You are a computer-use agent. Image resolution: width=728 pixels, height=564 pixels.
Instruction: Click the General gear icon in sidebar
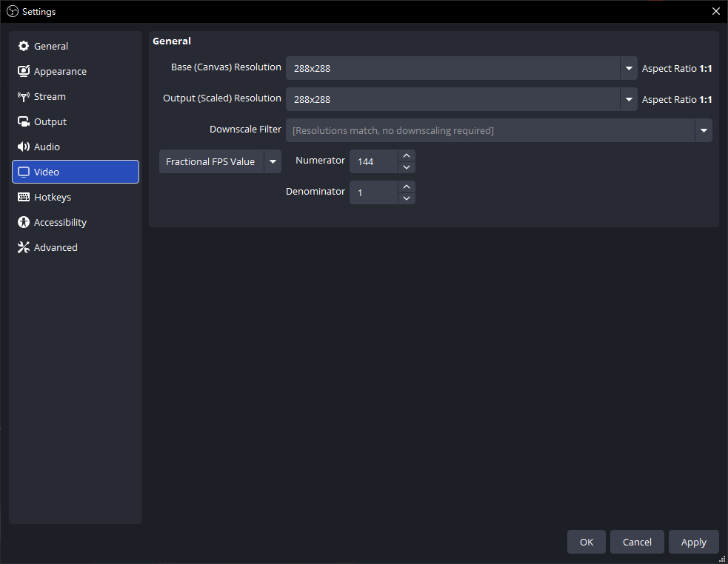(x=23, y=46)
